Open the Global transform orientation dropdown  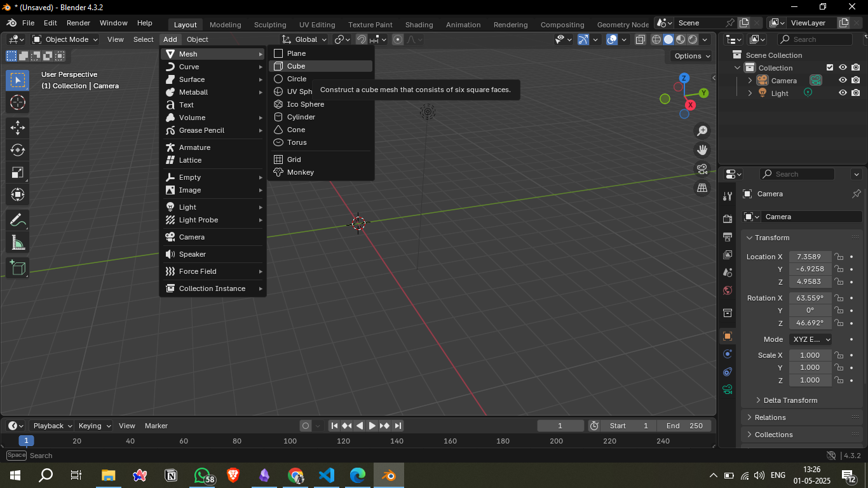[305, 39]
